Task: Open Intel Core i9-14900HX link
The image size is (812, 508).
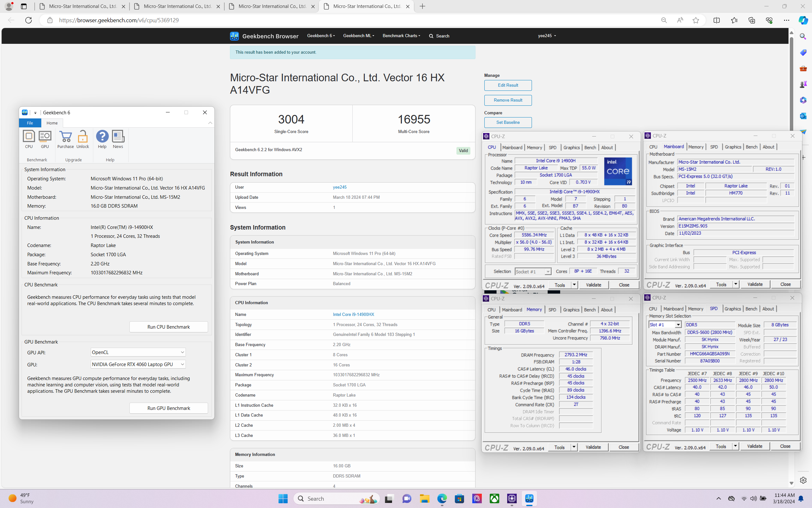Action: pos(353,314)
